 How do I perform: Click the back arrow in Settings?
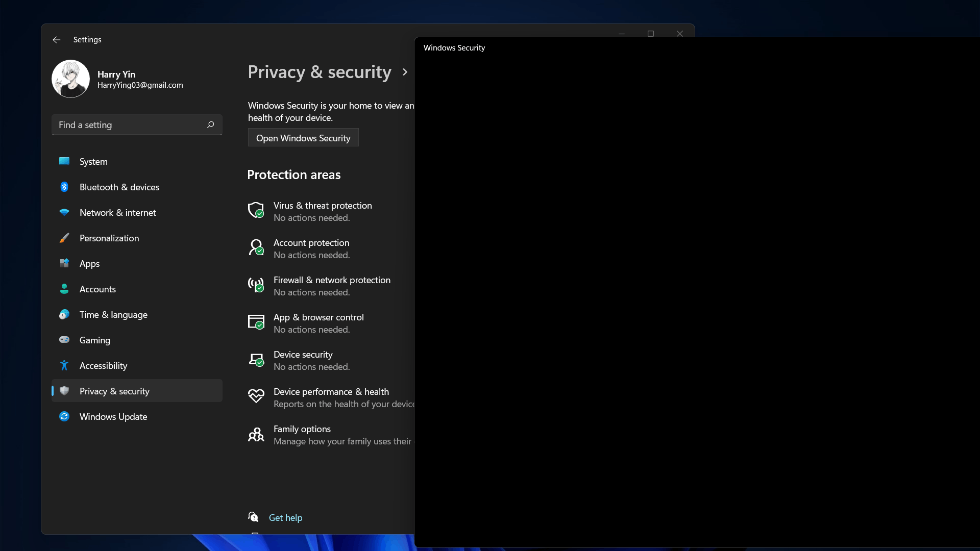point(57,40)
